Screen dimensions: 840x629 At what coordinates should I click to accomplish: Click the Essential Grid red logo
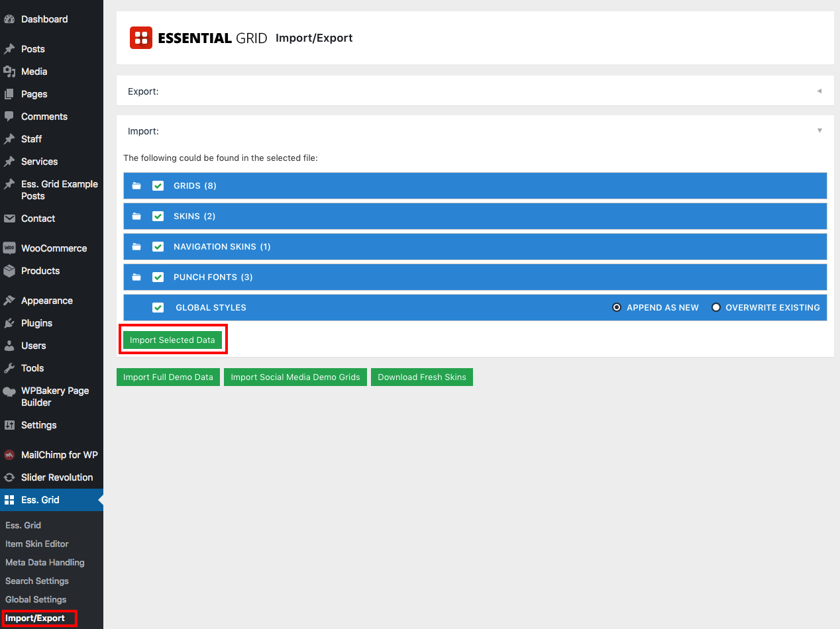[x=141, y=38]
